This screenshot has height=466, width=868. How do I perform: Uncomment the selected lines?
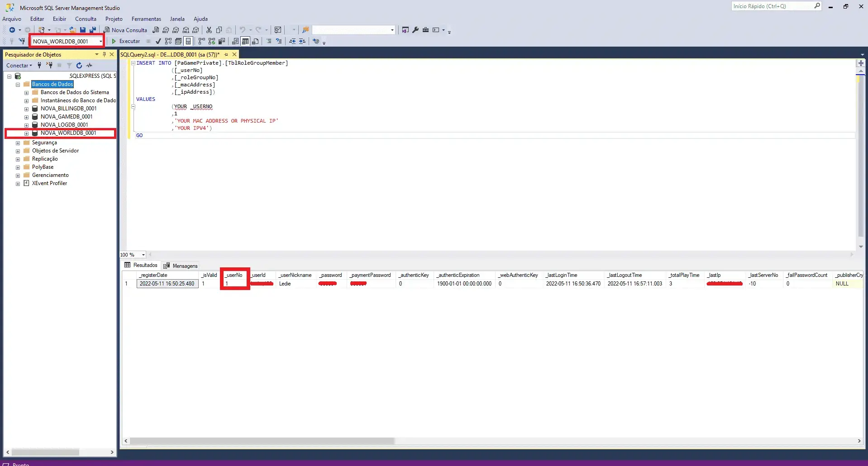(279, 41)
